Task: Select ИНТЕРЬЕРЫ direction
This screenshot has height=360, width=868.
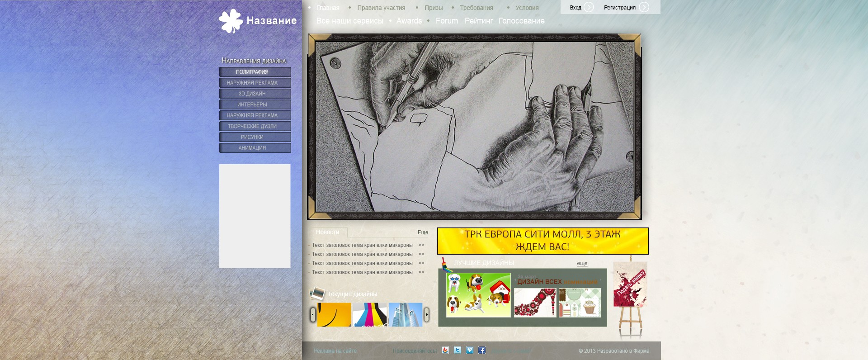Action: click(x=255, y=104)
